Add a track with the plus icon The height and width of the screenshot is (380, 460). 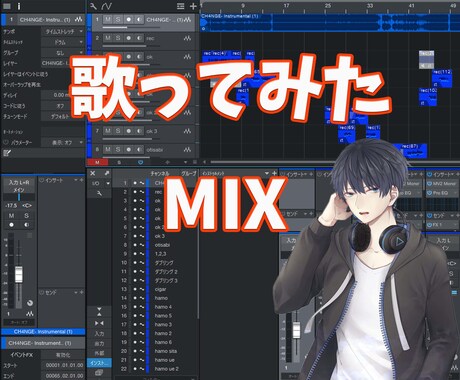pos(193,6)
